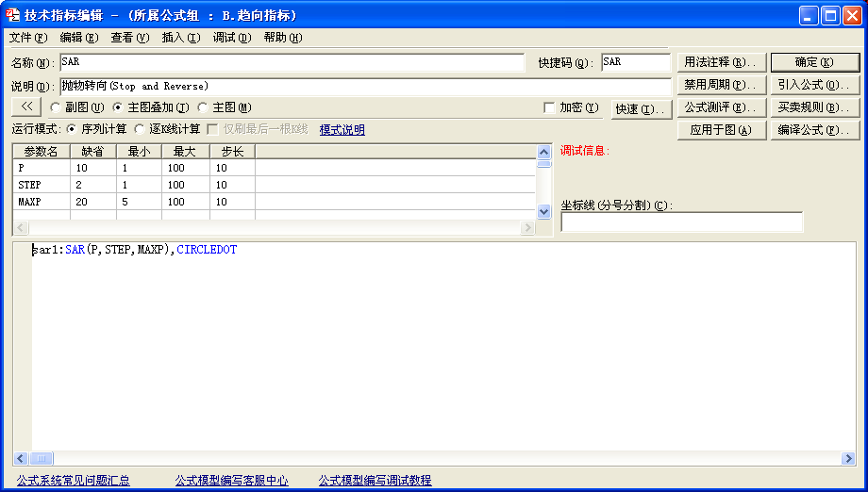Open the 模式说明 link

click(x=342, y=130)
